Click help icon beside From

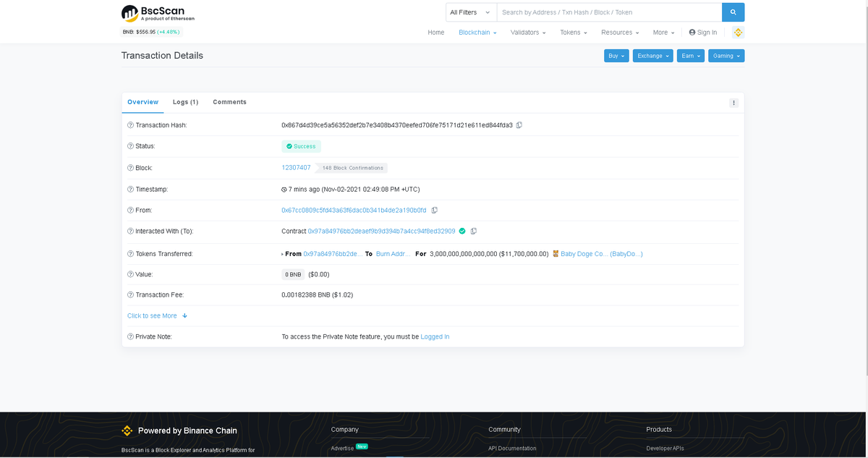pyautogui.click(x=130, y=211)
